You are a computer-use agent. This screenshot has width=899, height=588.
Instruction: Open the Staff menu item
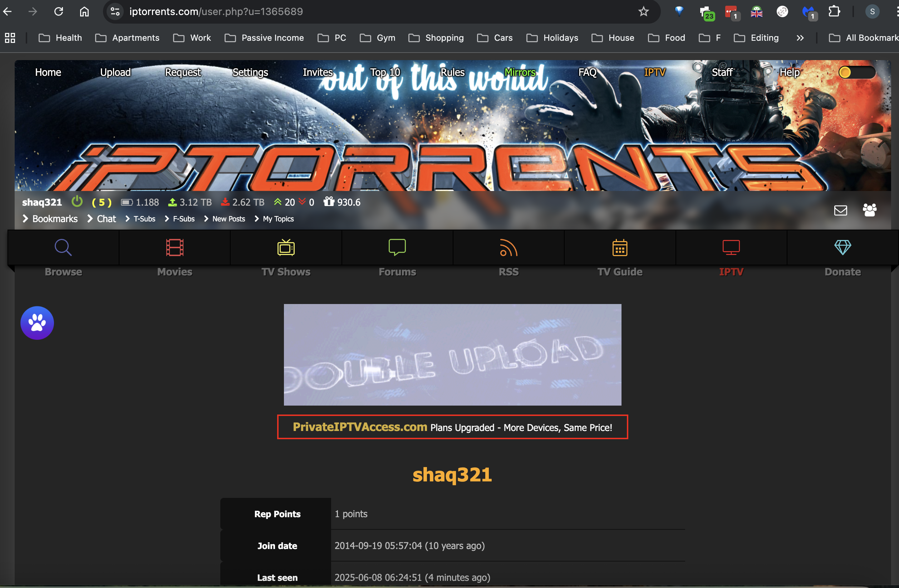pyautogui.click(x=722, y=72)
